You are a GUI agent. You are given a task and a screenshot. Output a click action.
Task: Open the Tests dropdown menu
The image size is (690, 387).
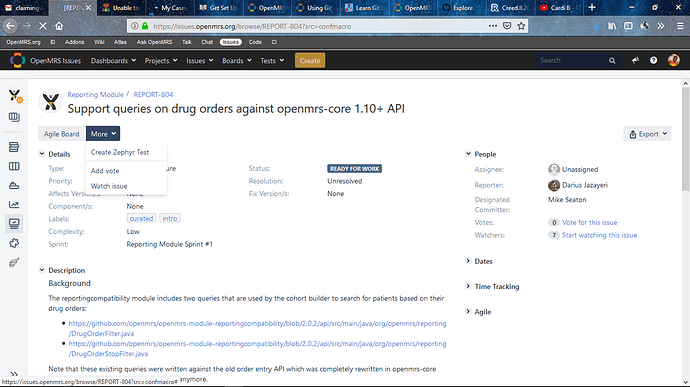coord(272,61)
